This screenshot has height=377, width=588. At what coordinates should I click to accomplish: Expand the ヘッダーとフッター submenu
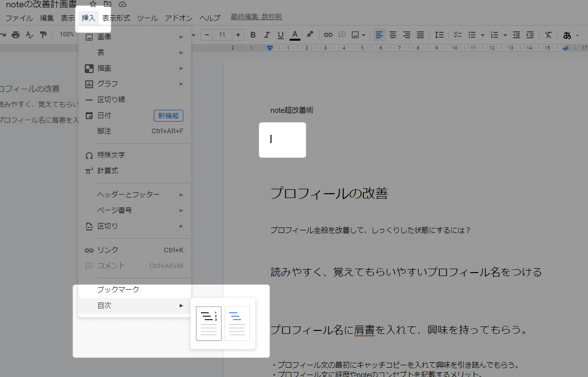pyautogui.click(x=135, y=195)
